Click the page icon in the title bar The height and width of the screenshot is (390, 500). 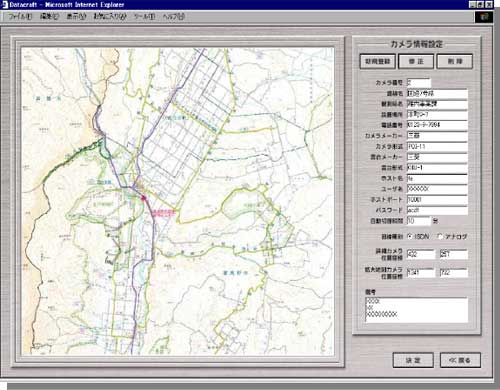(5, 4)
